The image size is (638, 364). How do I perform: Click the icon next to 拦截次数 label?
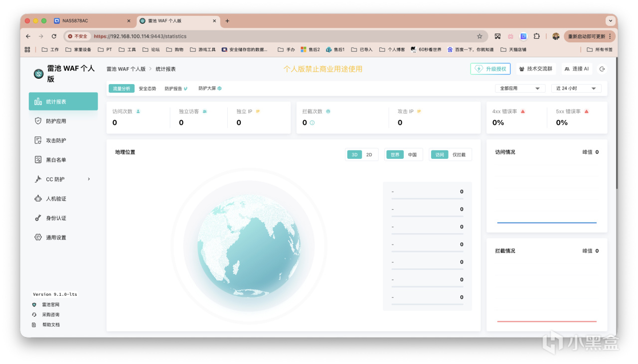[x=328, y=112]
